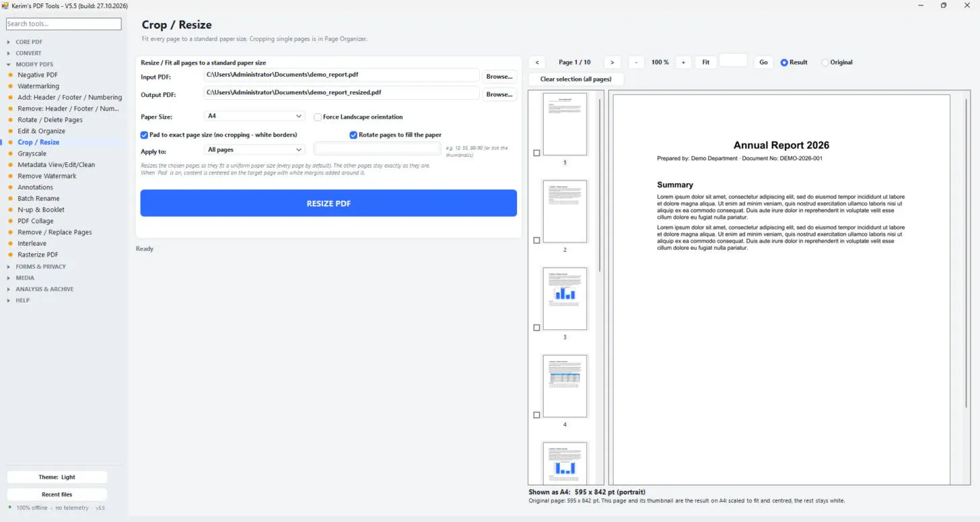Expand the CORE PDF section
Image resolution: width=980 pixels, height=522 pixels.
(x=29, y=42)
